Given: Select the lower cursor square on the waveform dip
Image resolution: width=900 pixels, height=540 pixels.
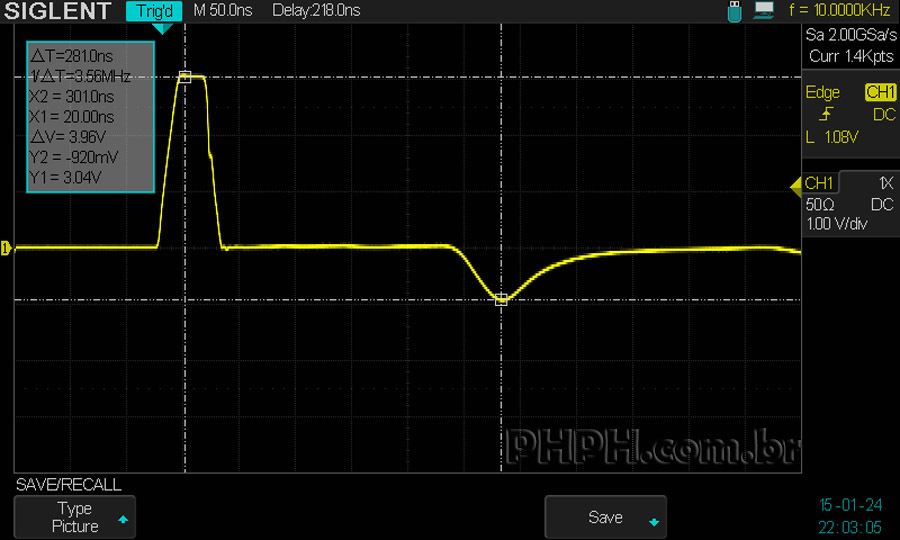Looking at the screenshot, I should click(x=501, y=299).
